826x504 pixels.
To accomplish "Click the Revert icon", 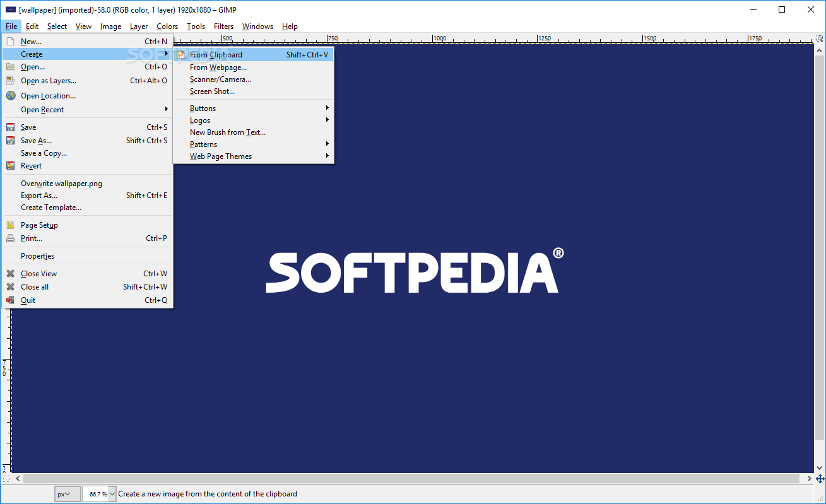I will pyautogui.click(x=9, y=165).
